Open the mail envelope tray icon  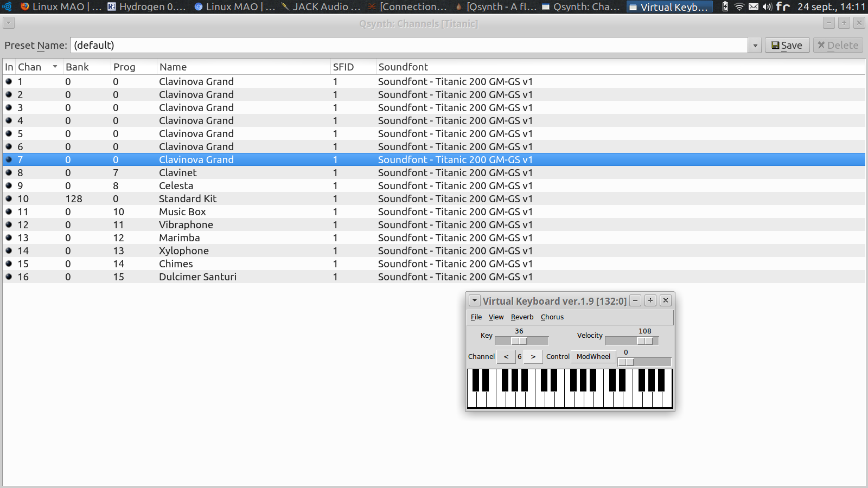[x=754, y=7]
